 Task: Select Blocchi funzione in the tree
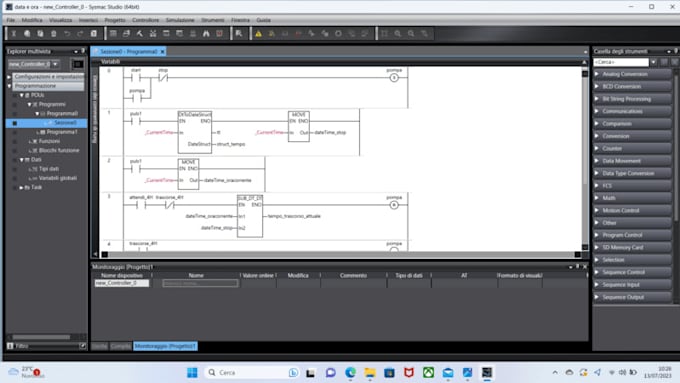click(x=59, y=151)
